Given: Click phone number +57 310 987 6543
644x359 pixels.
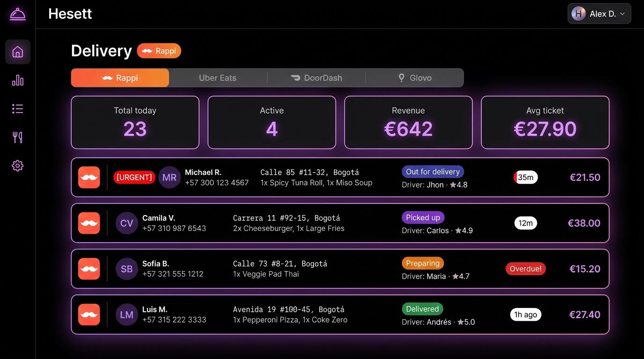Looking at the screenshot, I should click(x=174, y=229).
